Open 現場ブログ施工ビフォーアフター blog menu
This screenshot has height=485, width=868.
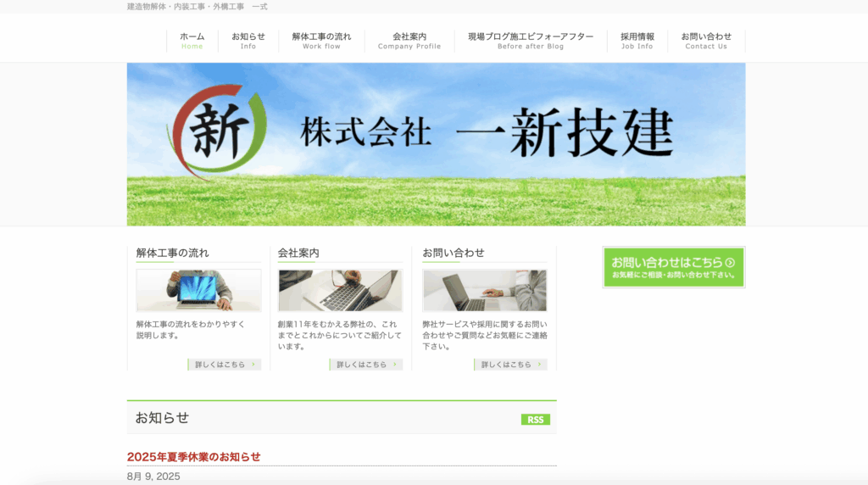(531, 41)
